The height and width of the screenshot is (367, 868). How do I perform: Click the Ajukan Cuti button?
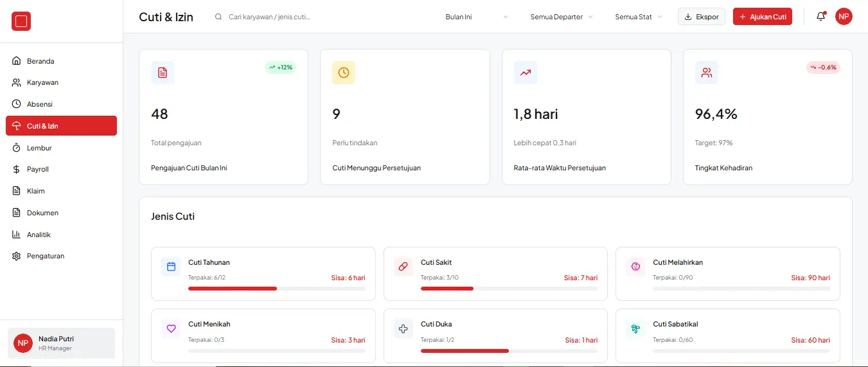(762, 17)
